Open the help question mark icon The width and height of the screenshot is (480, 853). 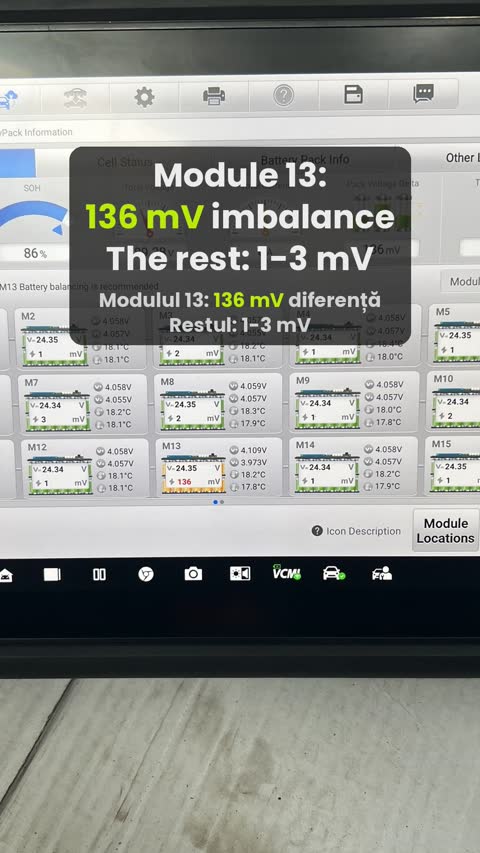(284, 96)
